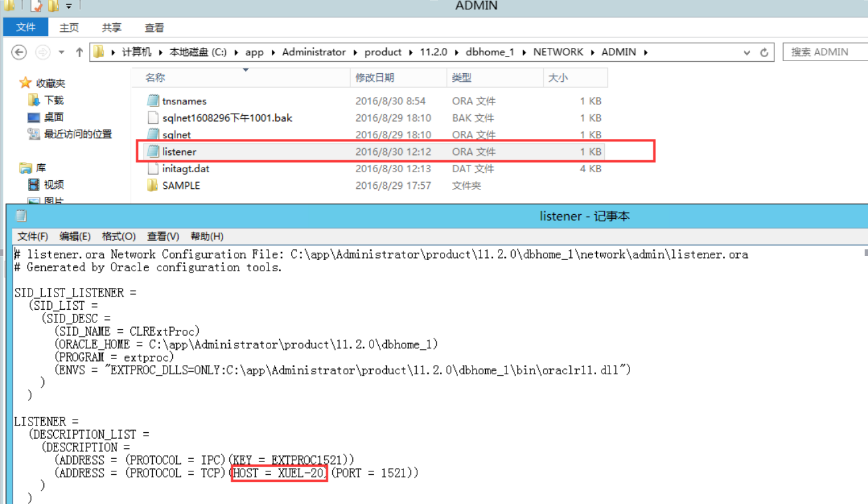This screenshot has height=504, width=868.
Task: Expand subfolders arrow after NETWORK breadcrumb
Action: tap(593, 53)
